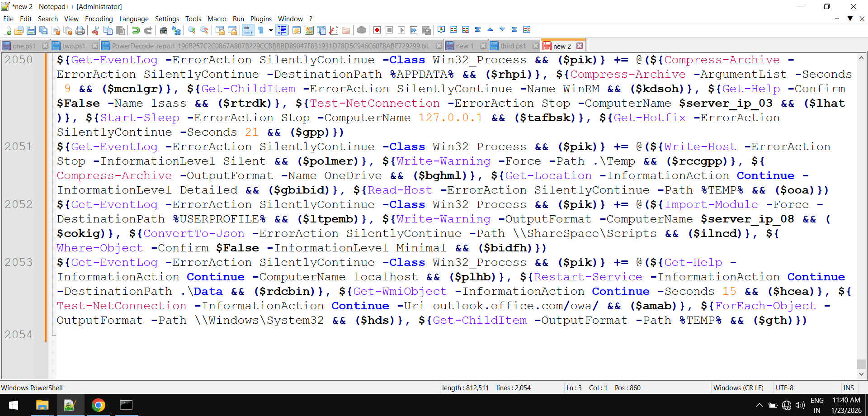Switch to the third.ps1 tab

(x=513, y=46)
